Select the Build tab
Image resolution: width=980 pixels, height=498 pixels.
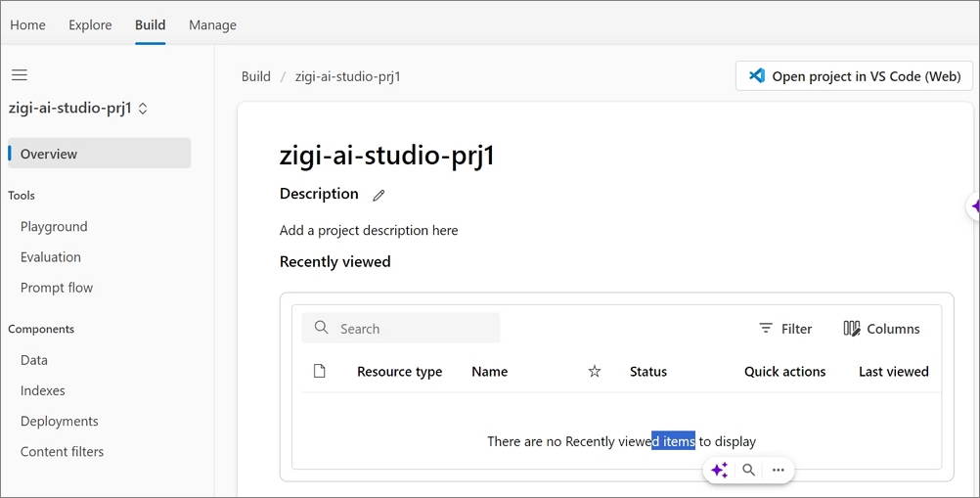coord(150,25)
